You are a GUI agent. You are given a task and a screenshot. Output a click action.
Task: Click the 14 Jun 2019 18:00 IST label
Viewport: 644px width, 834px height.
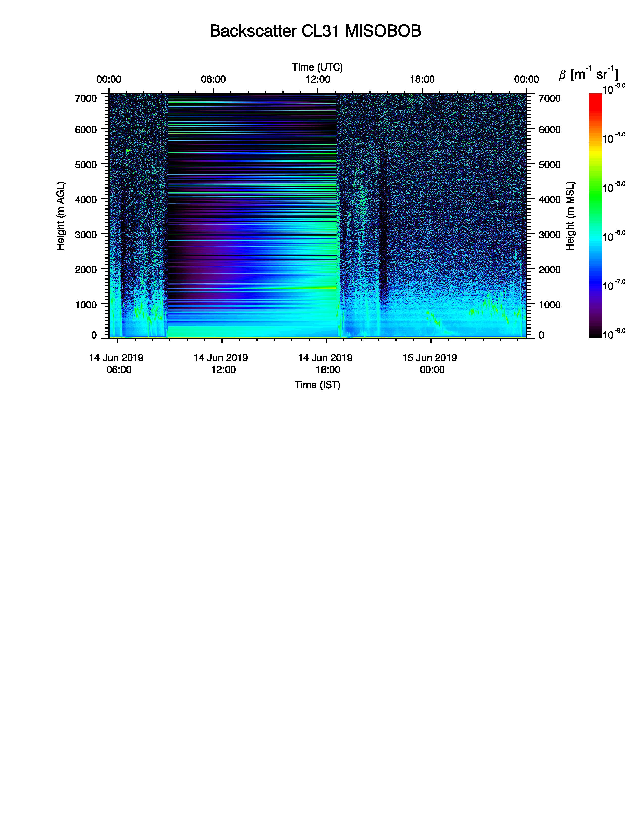325,364
